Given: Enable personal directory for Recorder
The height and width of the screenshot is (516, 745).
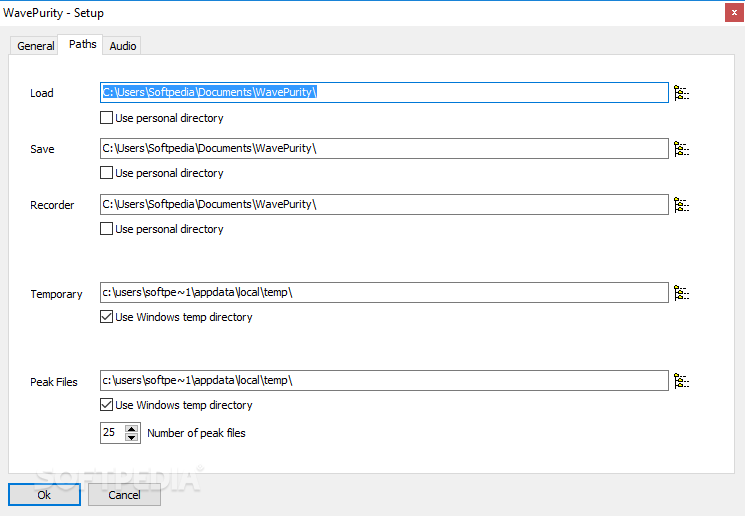Looking at the screenshot, I should 106,229.
